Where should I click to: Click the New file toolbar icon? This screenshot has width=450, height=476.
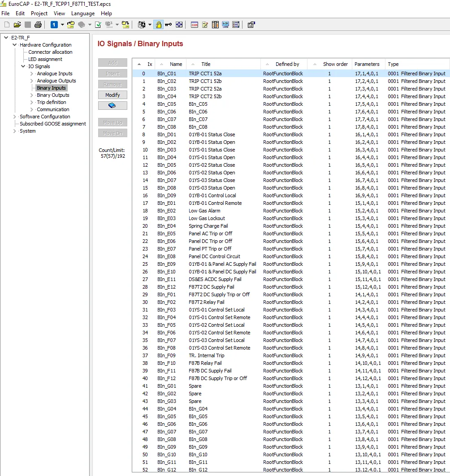(x=7, y=25)
